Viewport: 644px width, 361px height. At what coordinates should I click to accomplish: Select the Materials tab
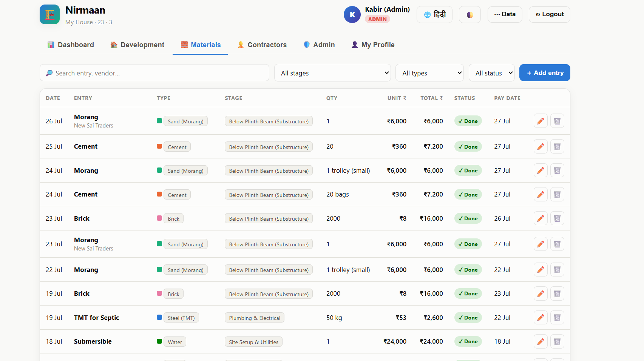(200, 45)
